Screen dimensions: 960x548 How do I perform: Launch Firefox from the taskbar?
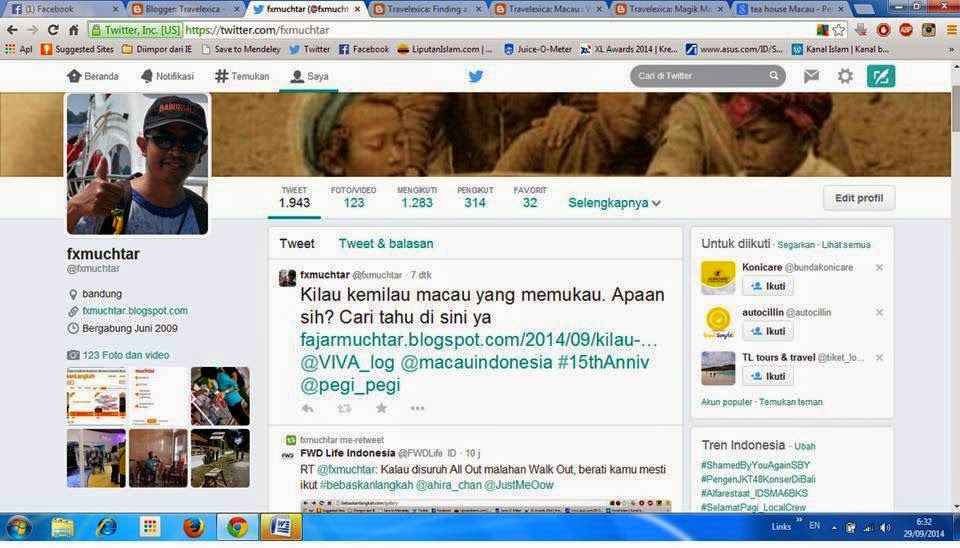point(193,527)
